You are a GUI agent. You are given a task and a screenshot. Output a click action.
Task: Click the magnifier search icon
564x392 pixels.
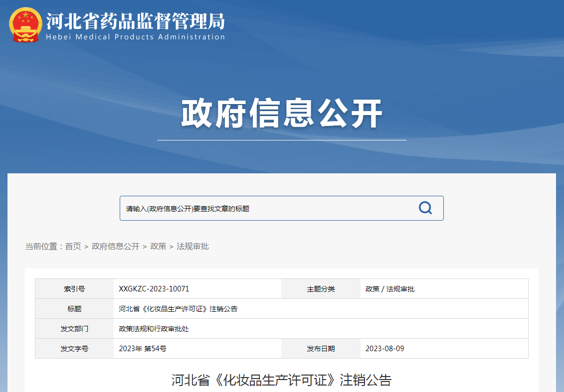(x=425, y=208)
